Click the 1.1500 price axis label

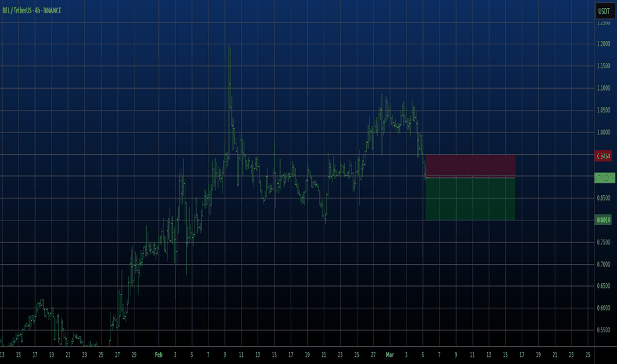tap(603, 66)
